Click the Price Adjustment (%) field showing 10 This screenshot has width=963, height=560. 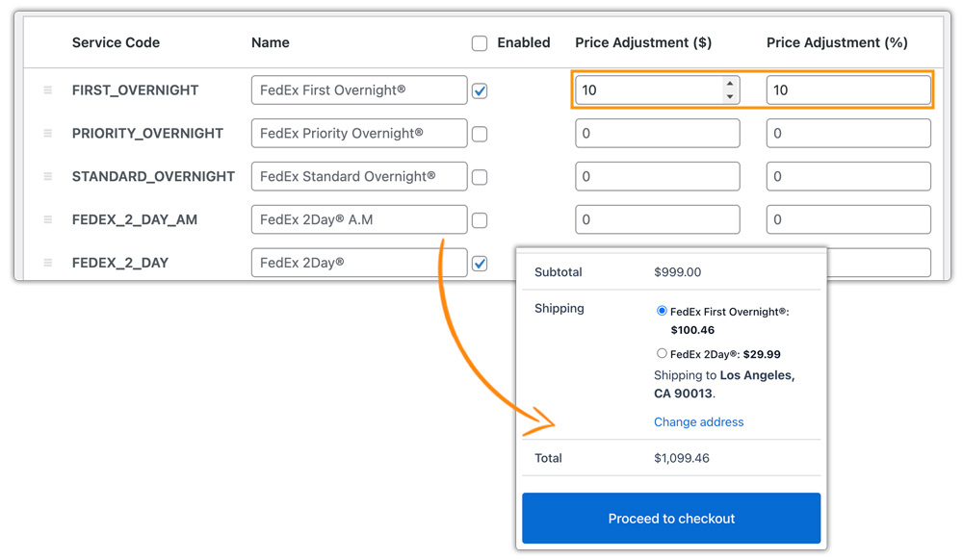[x=847, y=89]
